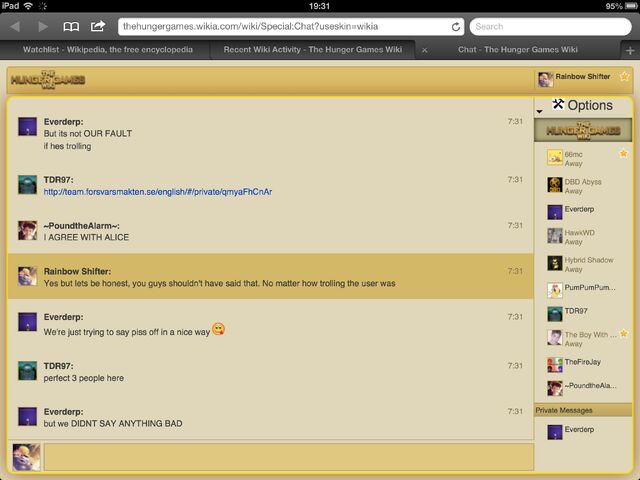Switch to Watchlist - Wikipedia tab
This screenshot has width=640, height=480.
[108, 50]
